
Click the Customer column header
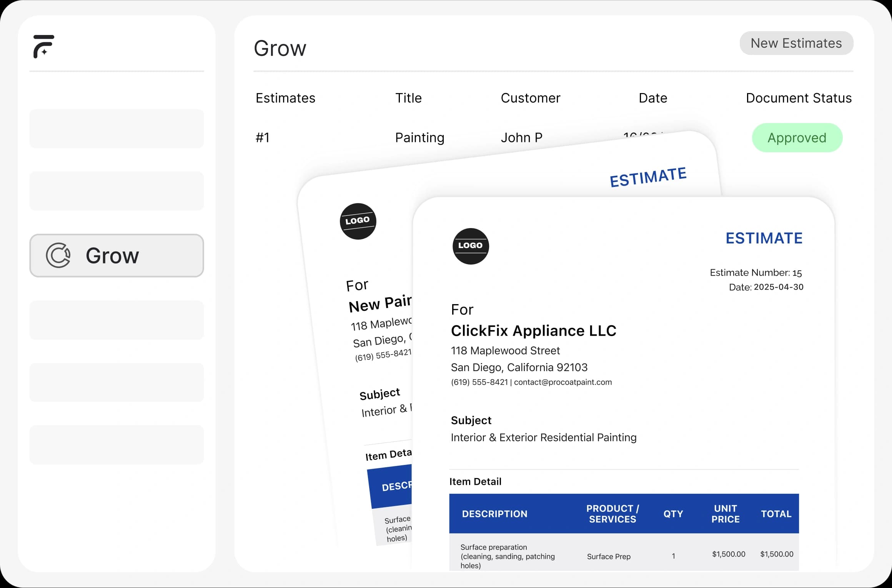click(x=530, y=98)
